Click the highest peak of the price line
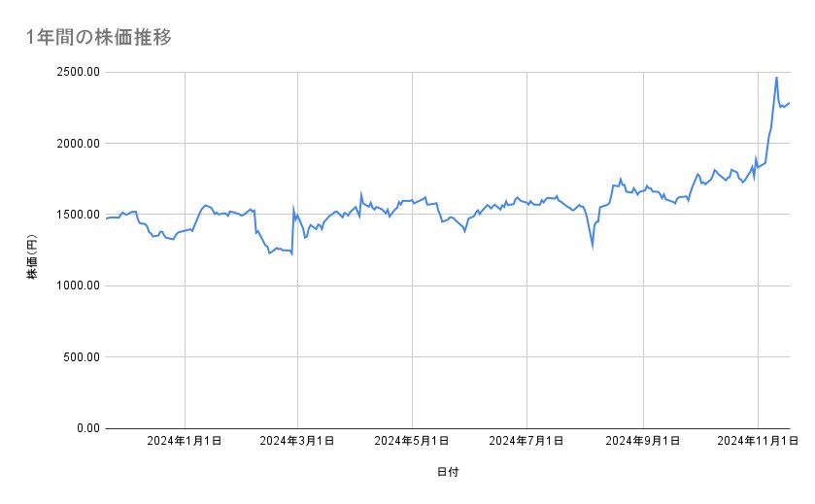Viewport: 815px width, 504px height. [776, 78]
